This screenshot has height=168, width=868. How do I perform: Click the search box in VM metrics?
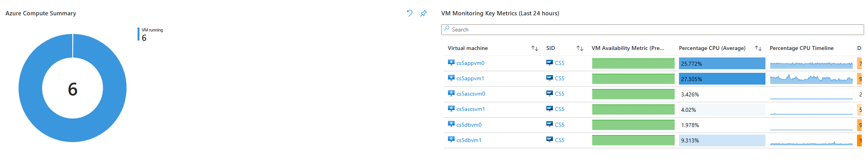[x=652, y=30]
